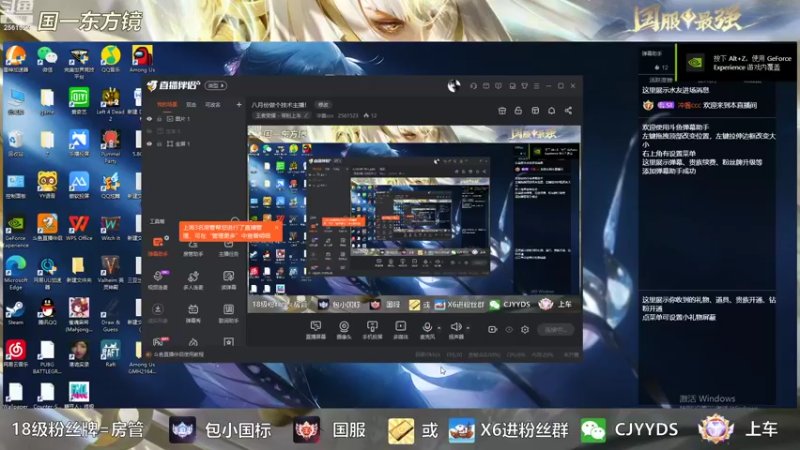Click the speaker volume icon
This screenshot has height=450, width=800.
pyautogui.click(x=456, y=327)
